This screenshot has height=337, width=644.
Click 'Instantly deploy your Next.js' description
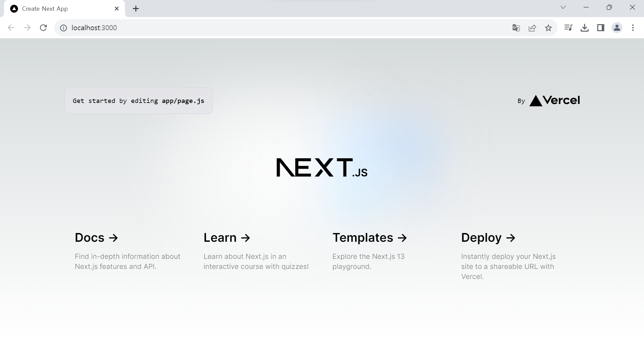pyautogui.click(x=508, y=257)
